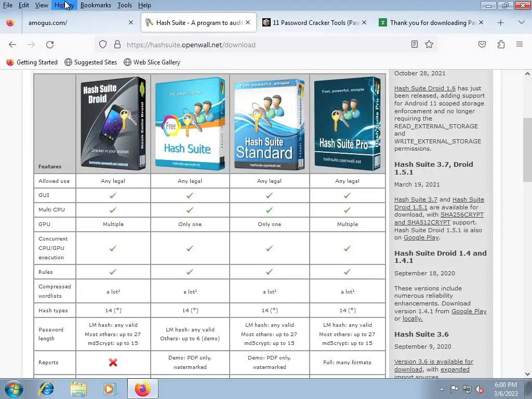
Task: Expand the list all tabs chevron
Action: 522,22
